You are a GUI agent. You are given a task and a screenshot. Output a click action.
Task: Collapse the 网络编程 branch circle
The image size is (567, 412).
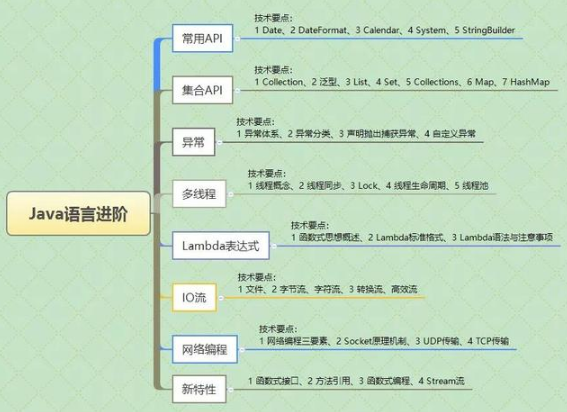(x=242, y=350)
